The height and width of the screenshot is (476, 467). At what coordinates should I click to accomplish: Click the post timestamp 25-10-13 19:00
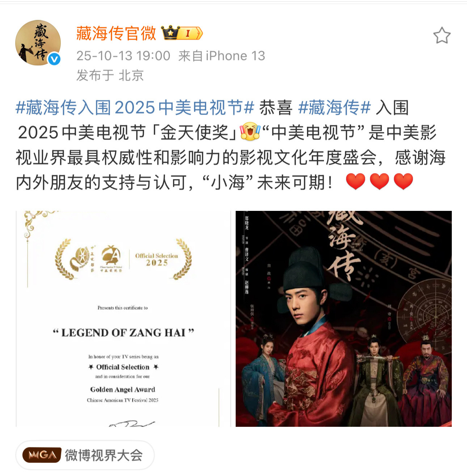tap(123, 56)
